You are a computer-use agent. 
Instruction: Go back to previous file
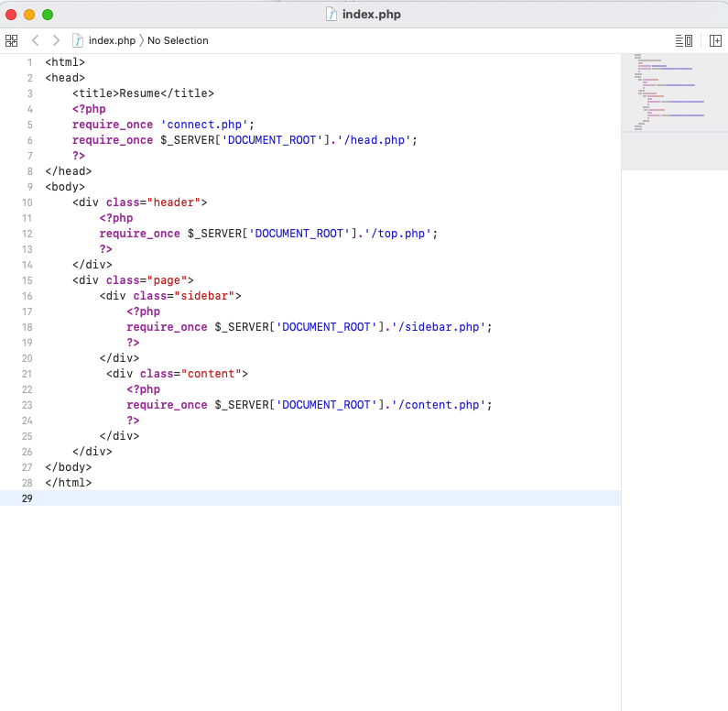click(x=36, y=40)
